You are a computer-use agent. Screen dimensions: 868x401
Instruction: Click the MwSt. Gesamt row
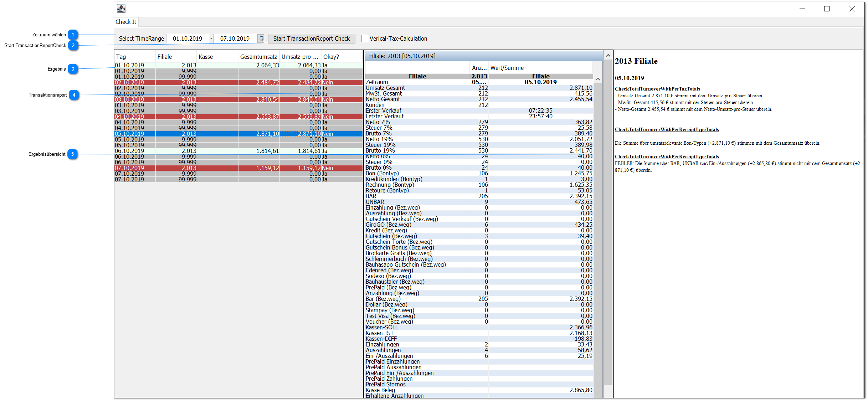click(479, 93)
